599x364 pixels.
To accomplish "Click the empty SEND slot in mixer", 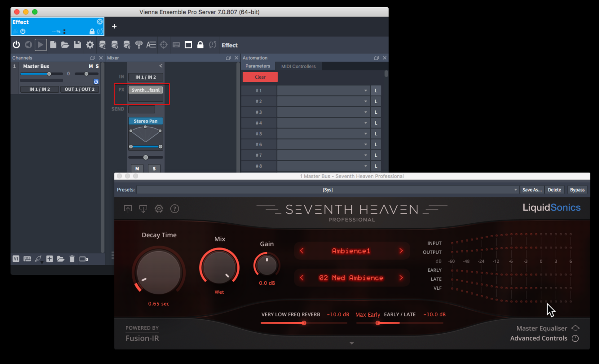I will coord(142,109).
